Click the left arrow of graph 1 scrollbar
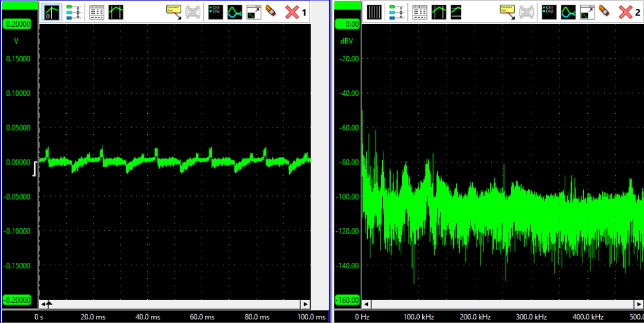This screenshot has width=644, height=323. [x=43, y=304]
